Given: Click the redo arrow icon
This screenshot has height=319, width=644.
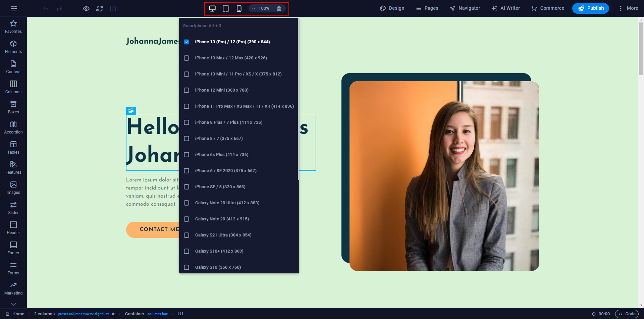Looking at the screenshot, I should click(59, 8).
